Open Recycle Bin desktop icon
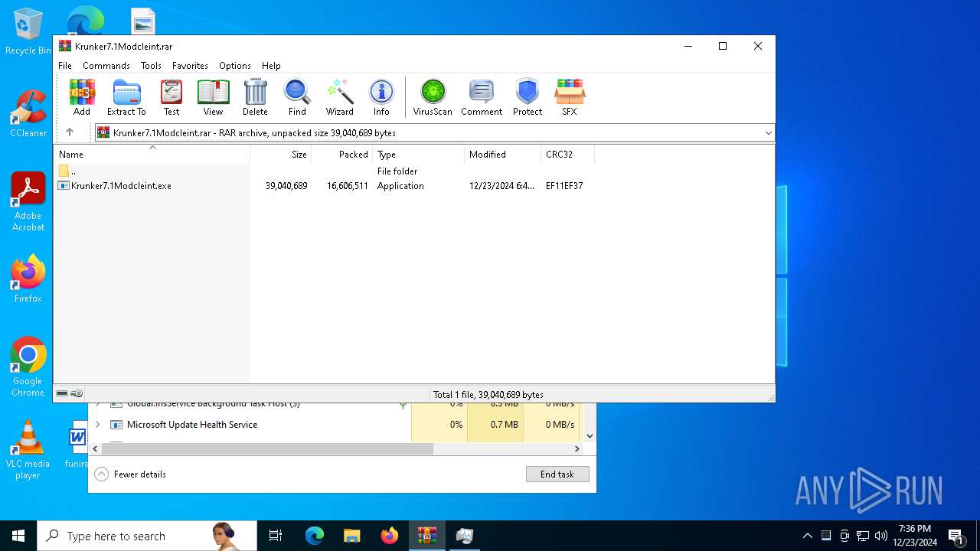This screenshot has width=980, height=551. click(x=28, y=32)
